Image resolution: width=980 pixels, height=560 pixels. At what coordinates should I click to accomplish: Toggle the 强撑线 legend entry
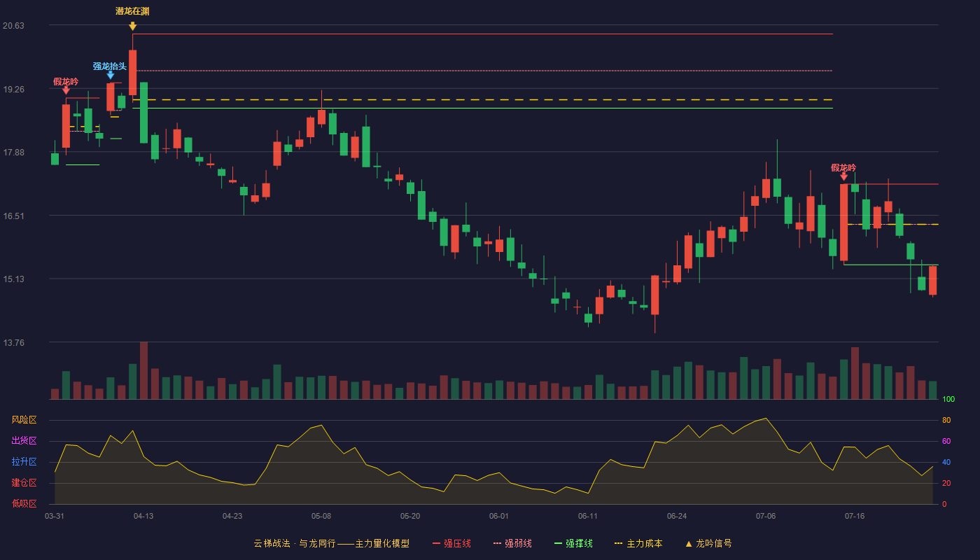click(x=573, y=543)
